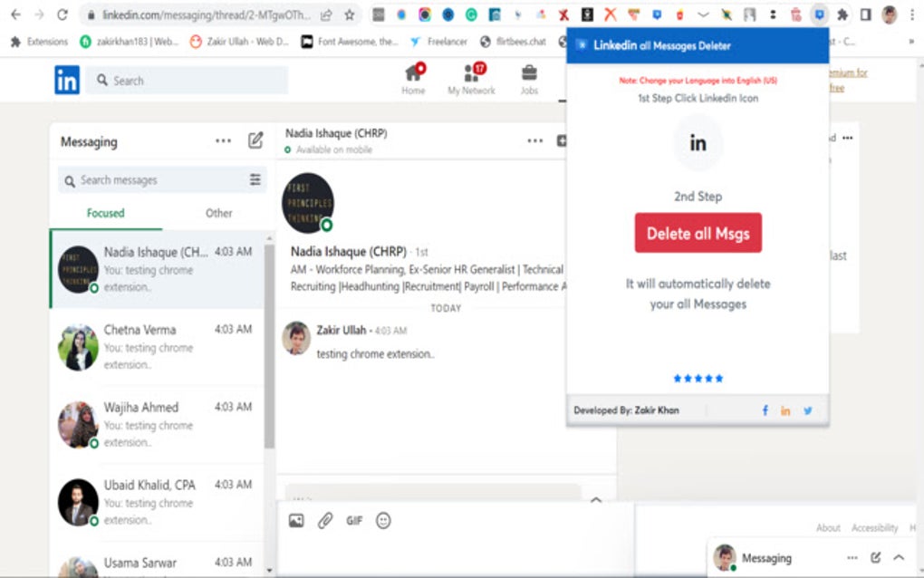Select the Focused messages tab
The height and width of the screenshot is (578, 924).
[x=105, y=213]
